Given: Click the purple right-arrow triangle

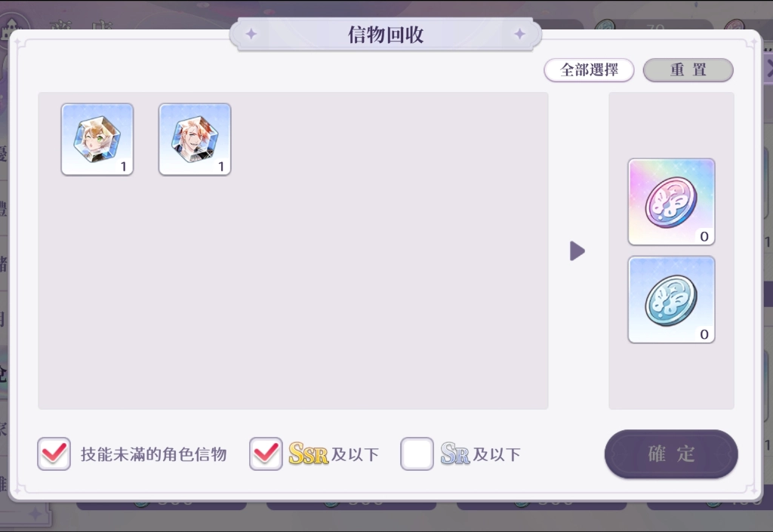Looking at the screenshot, I should (577, 251).
